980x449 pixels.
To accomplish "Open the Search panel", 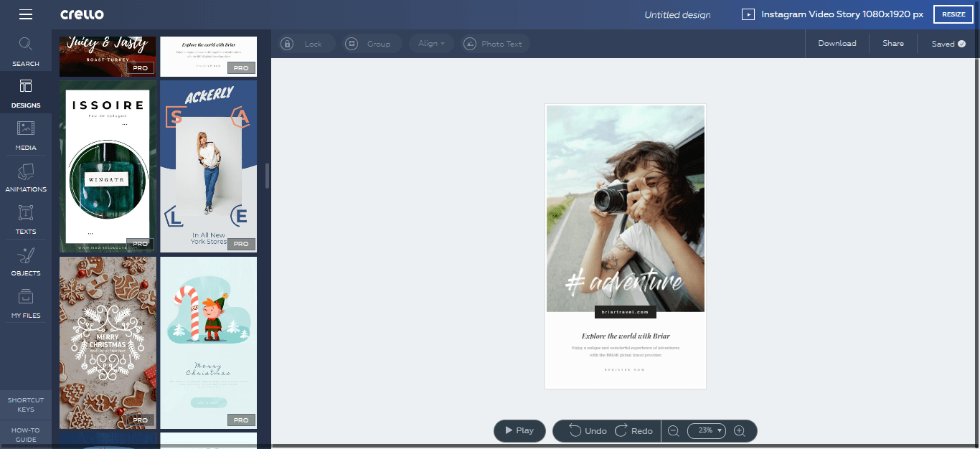I will pos(25,50).
